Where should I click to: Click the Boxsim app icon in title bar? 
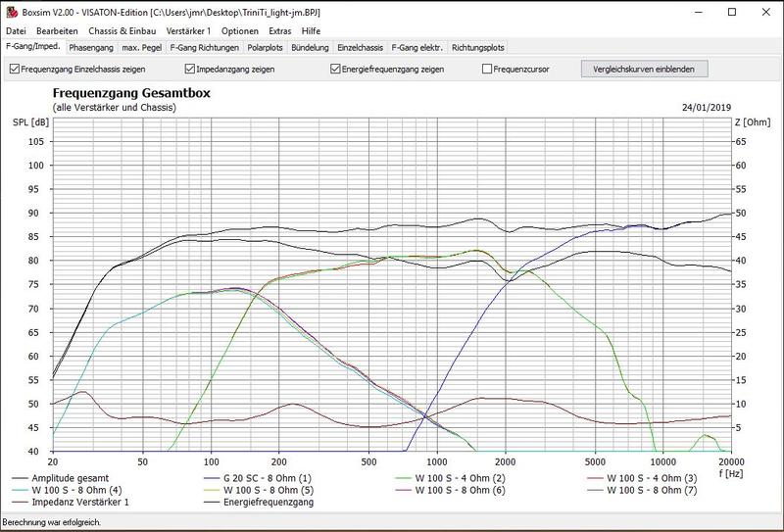pyautogui.click(x=9, y=10)
